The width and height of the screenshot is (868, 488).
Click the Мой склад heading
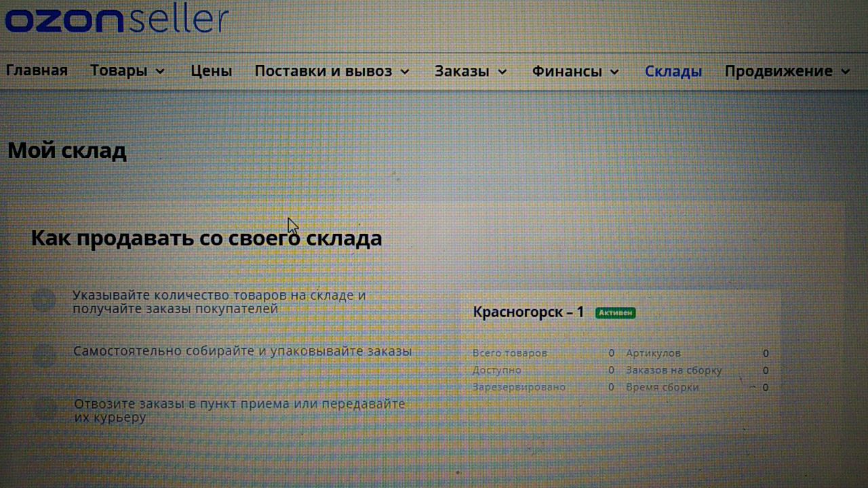tap(67, 150)
